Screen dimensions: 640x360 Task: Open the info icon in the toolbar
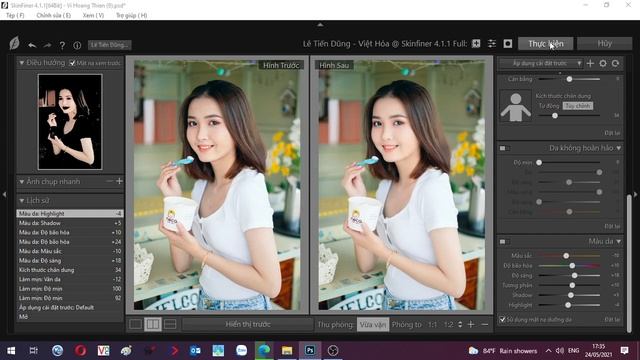(77, 45)
